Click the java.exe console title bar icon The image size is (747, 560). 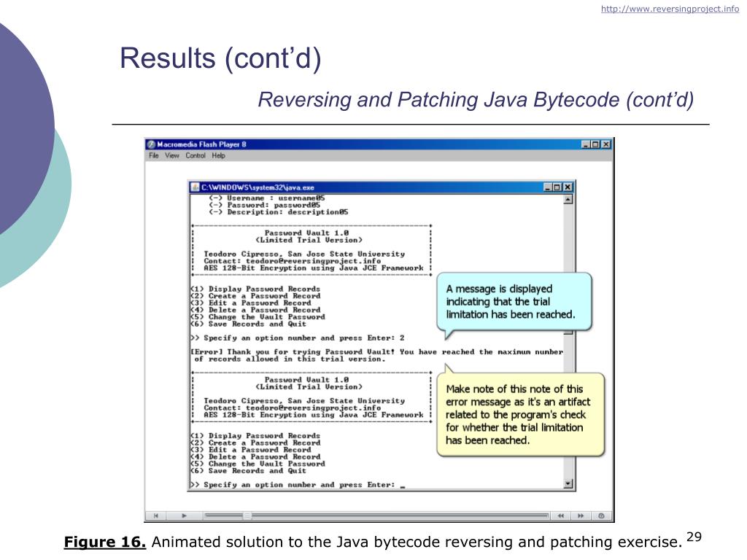(x=194, y=187)
